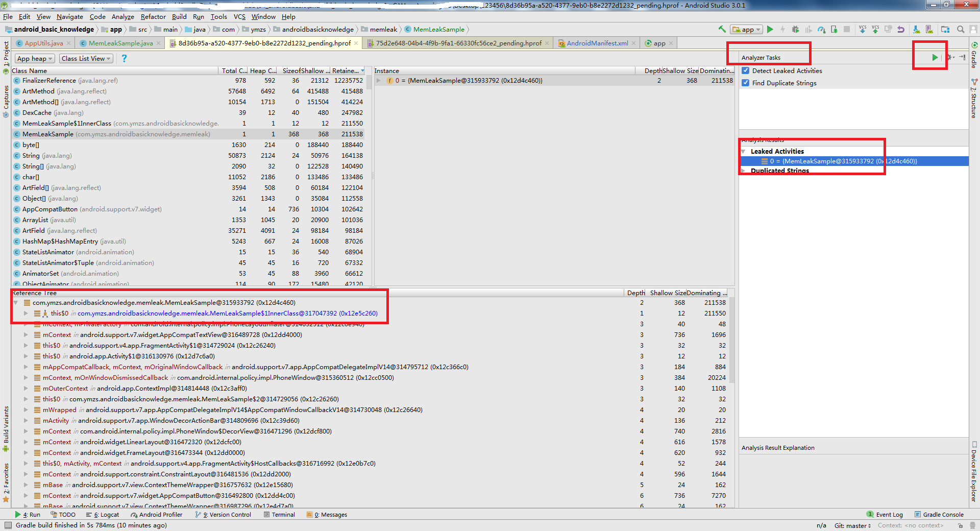Run Analyzer Tasks with green play icon
980x531 pixels.
coord(935,57)
